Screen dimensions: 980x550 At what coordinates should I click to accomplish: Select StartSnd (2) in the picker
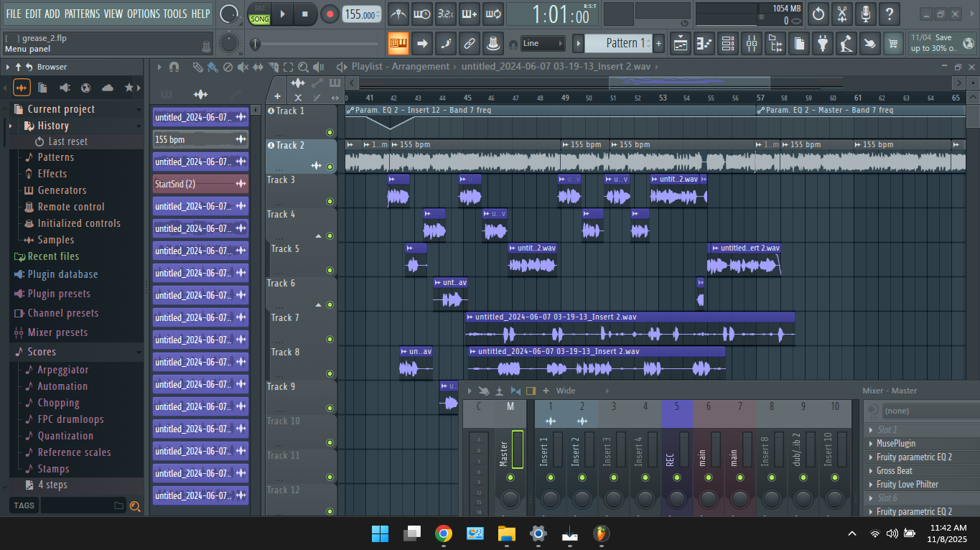[x=201, y=184]
